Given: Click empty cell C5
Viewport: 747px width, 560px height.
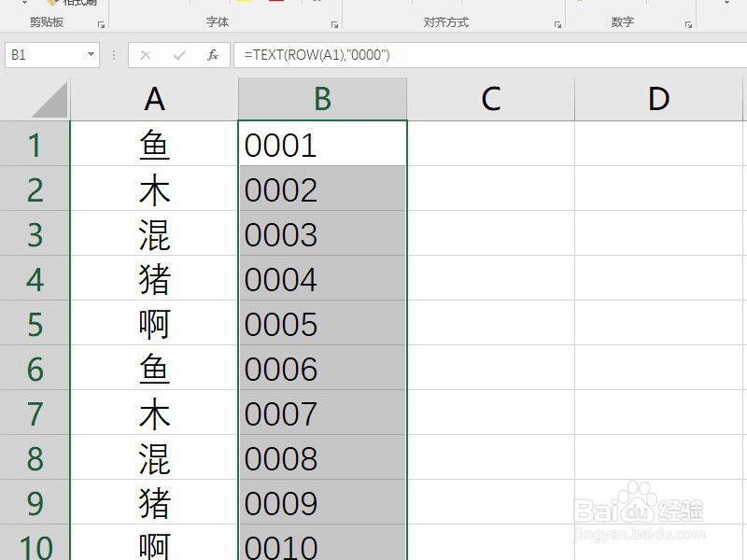Looking at the screenshot, I should click(x=491, y=323).
